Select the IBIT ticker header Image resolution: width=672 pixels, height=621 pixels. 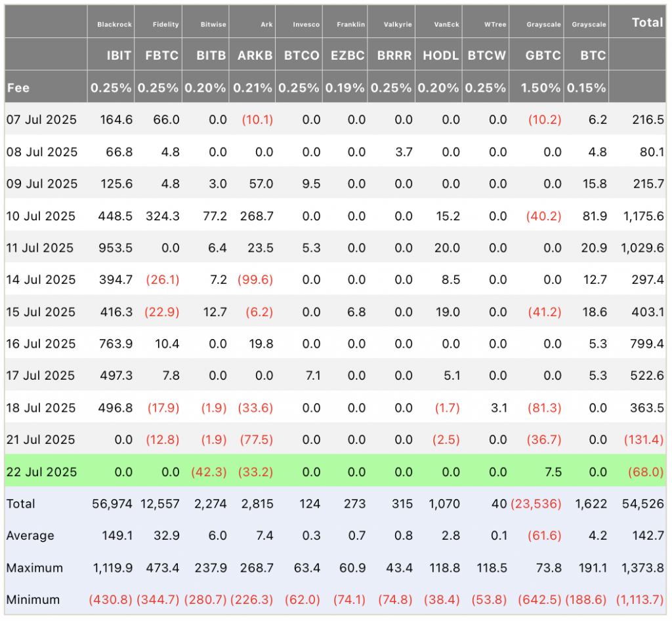pyautogui.click(x=119, y=56)
